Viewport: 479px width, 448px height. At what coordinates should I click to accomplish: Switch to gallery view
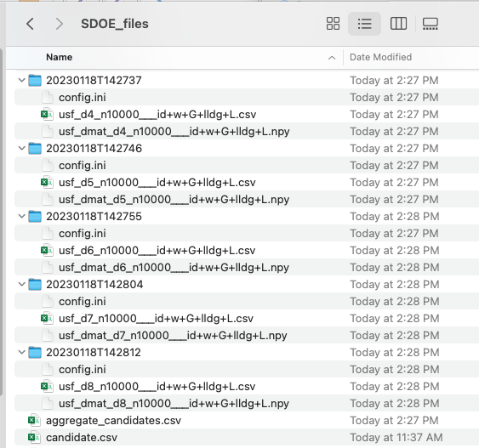pyautogui.click(x=431, y=24)
